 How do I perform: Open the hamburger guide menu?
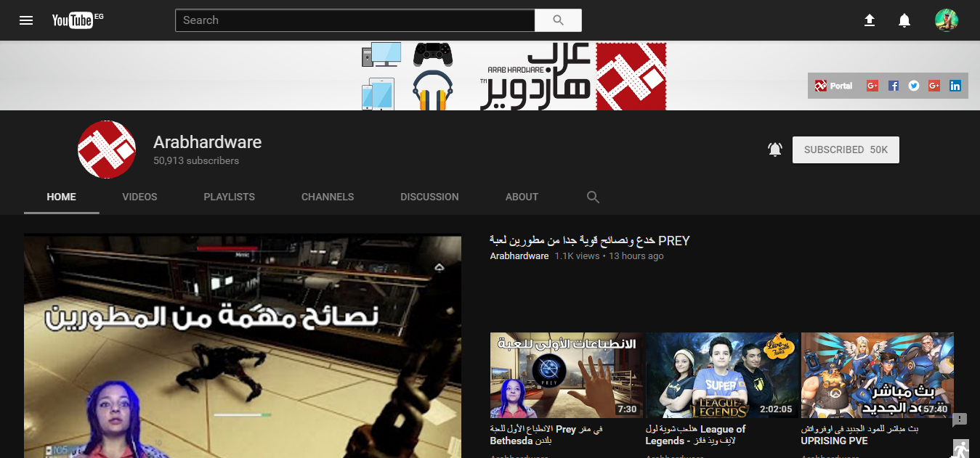click(26, 20)
